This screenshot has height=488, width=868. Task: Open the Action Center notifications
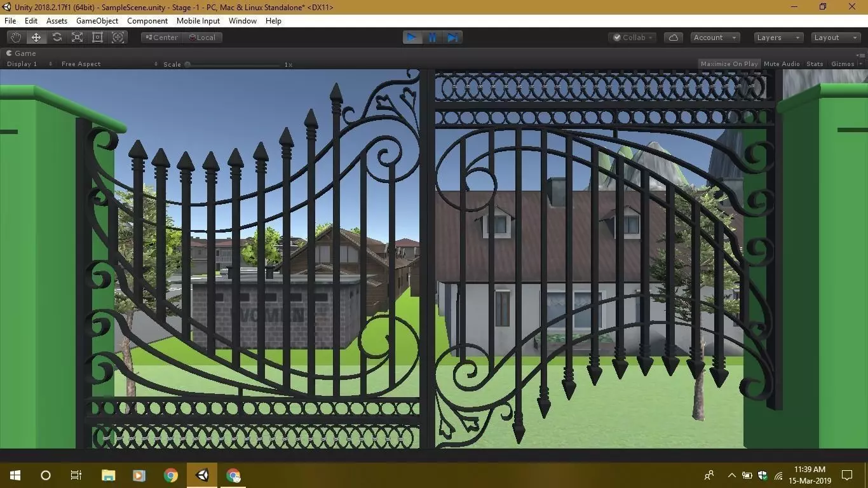click(847, 475)
